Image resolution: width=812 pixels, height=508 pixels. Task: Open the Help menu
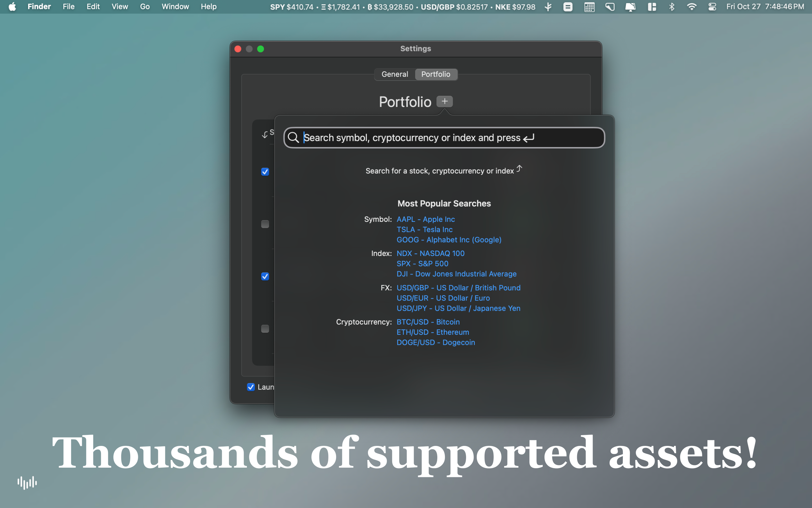(x=208, y=7)
